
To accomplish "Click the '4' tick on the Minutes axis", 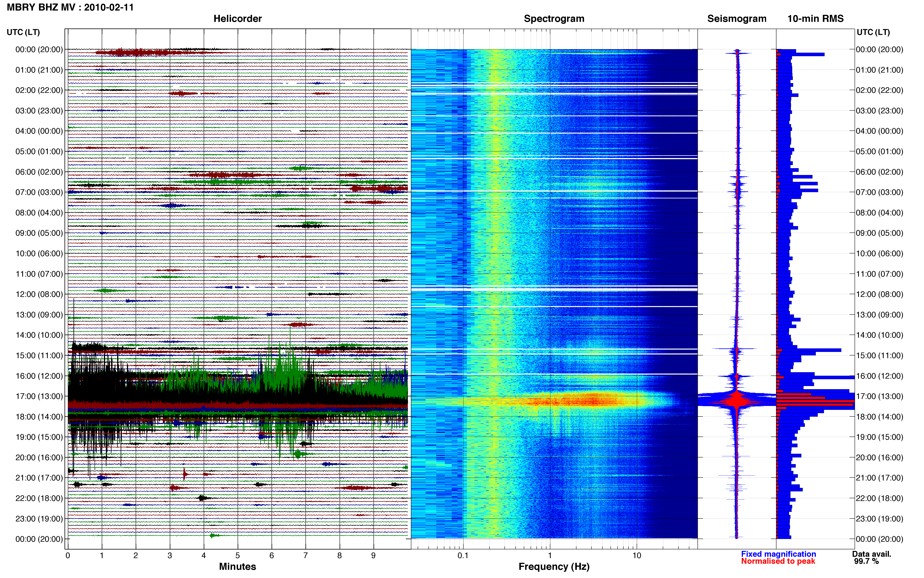I will pyautogui.click(x=204, y=555).
